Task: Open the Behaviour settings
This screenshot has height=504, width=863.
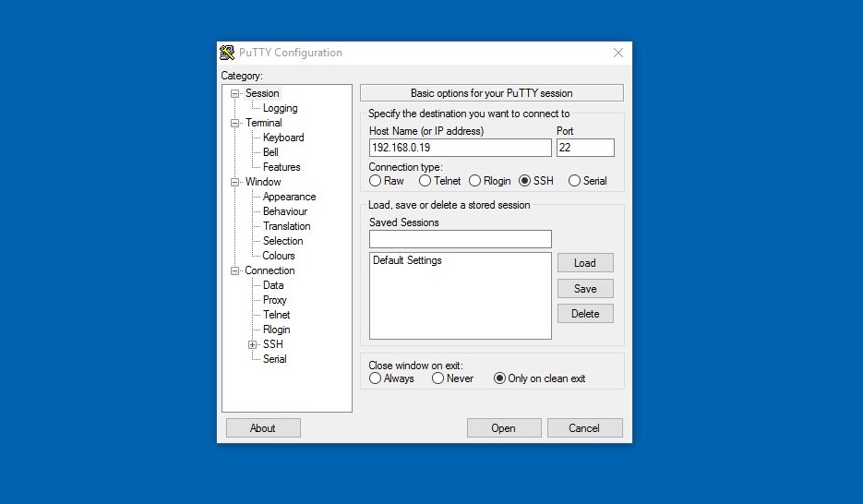Action: 285,211
